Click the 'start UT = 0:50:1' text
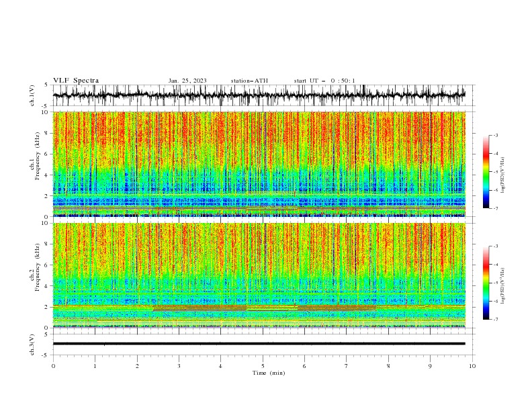 click(x=324, y=81)
